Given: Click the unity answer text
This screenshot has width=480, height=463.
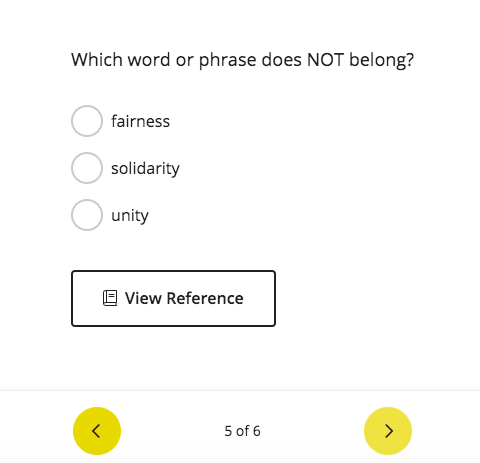Looking at the screenshot, I should click(x=130, y=216).
